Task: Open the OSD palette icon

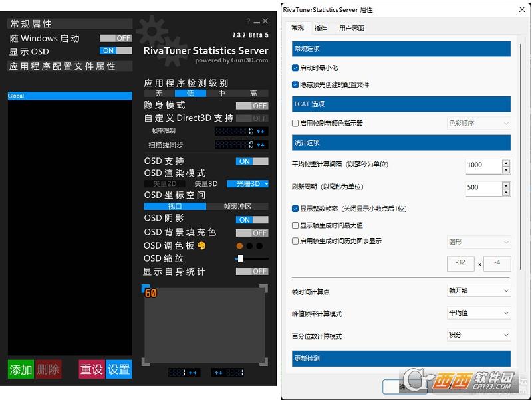Action: pos(201,245)
